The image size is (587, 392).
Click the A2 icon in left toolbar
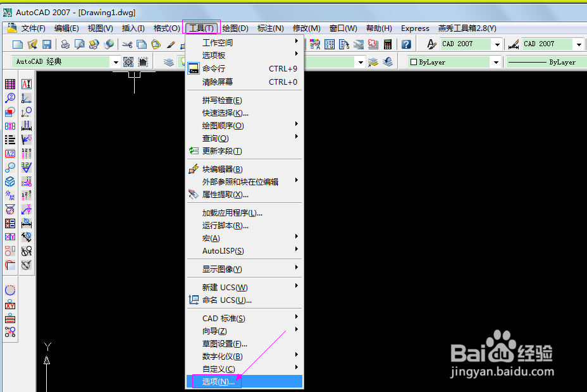click(x=10, y=154)
